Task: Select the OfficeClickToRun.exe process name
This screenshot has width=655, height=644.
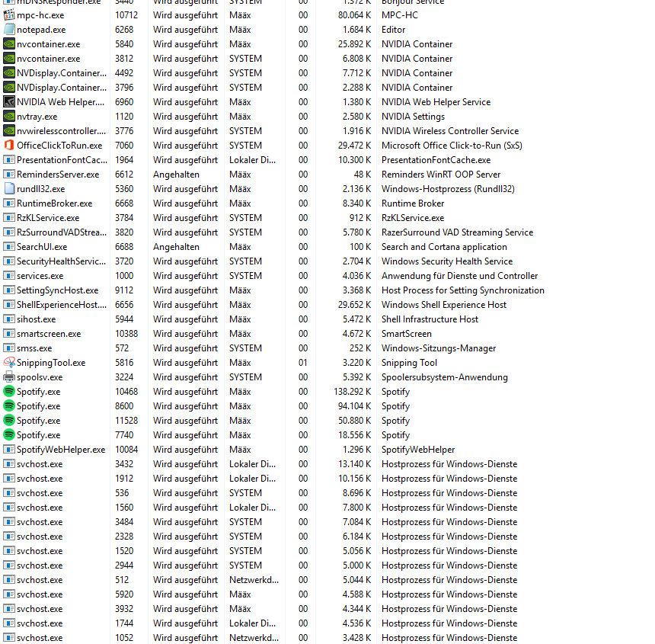Action: (x=59, y=146)
